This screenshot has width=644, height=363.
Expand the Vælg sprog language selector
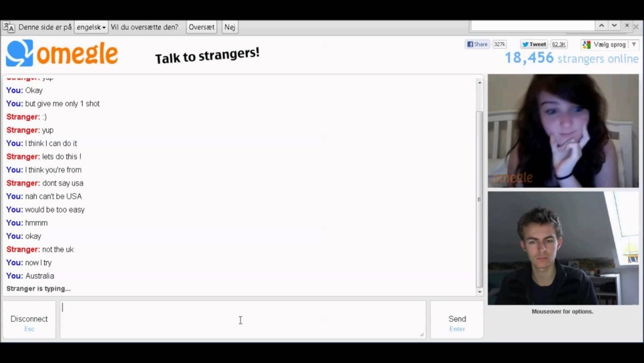coord(633,45)
